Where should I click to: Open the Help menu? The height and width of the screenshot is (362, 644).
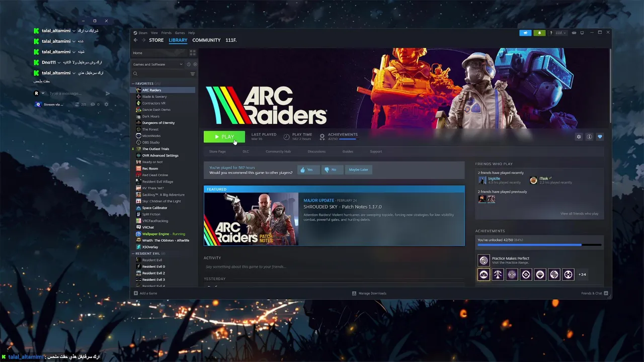click(x=191, y=33)
